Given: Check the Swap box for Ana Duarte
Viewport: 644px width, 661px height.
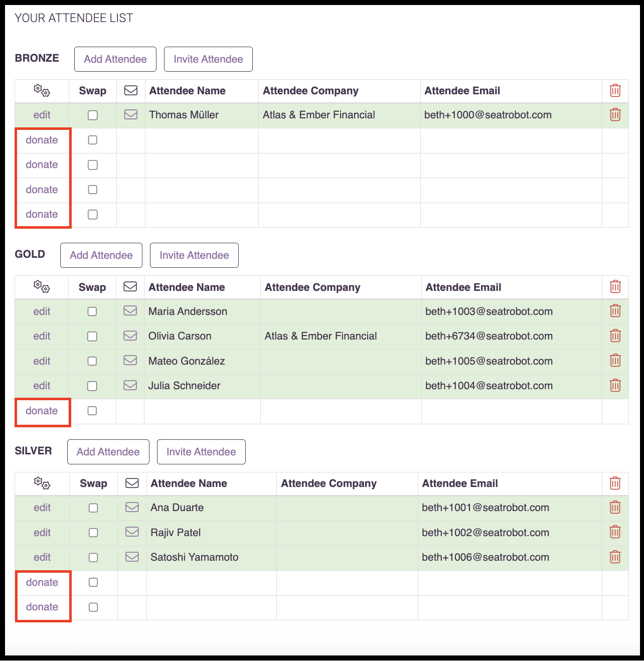Looking at the screenshot, I should pyautogui.click(x=93, y=508).
